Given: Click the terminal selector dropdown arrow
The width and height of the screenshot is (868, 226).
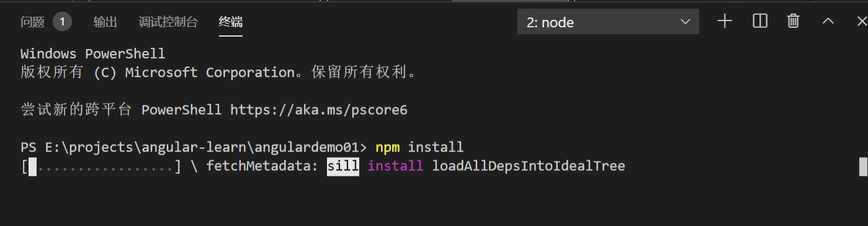Looking at the screenshot, I should point(686,22).
